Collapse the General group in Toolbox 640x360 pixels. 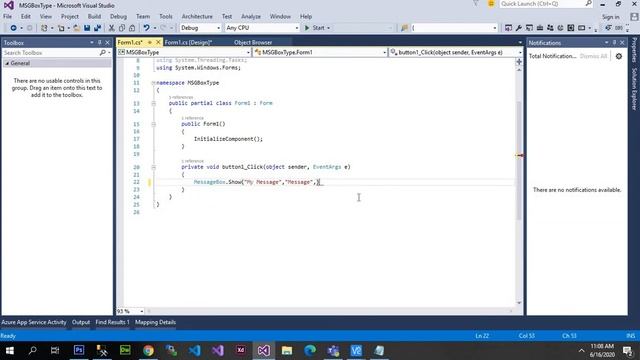(x=7, y=63)
